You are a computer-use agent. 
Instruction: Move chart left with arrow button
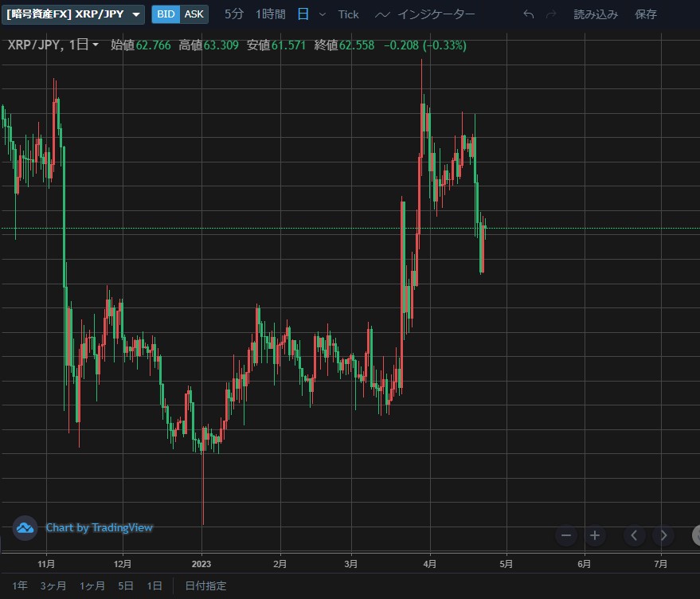pyautogui.click(x=634, y=535)
